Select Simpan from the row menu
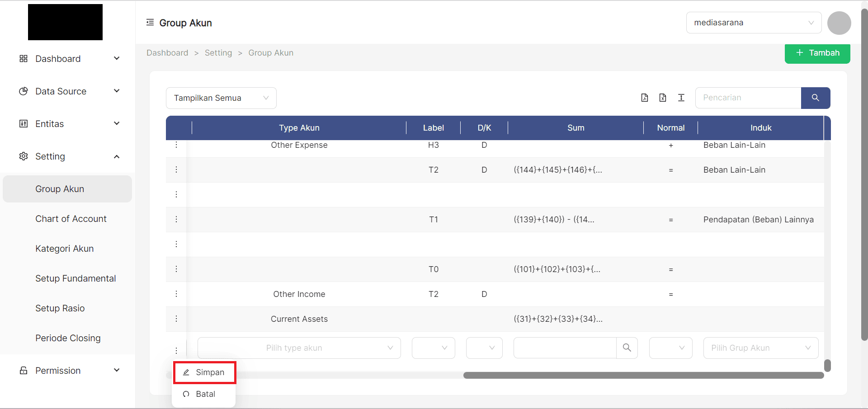Screen dimensions: 868x409 pyautogui.click(x=205, y=372)
